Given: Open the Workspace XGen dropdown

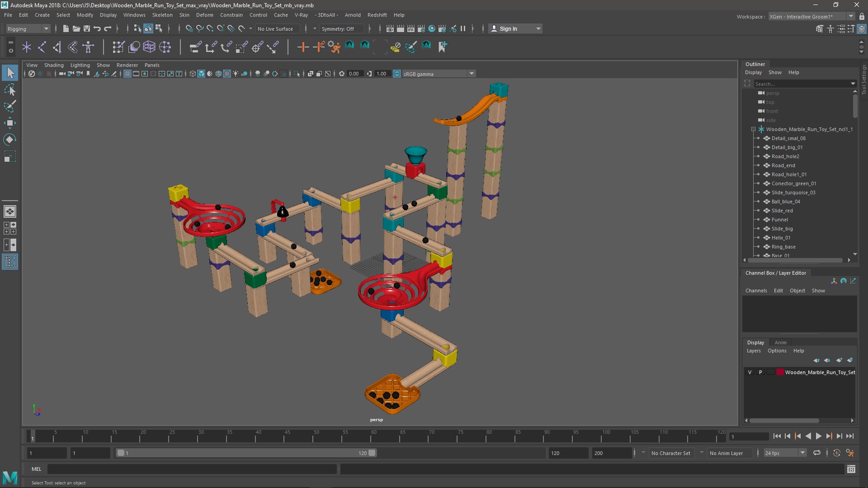Looking at the screenshot, I should (x=811, y=16).
